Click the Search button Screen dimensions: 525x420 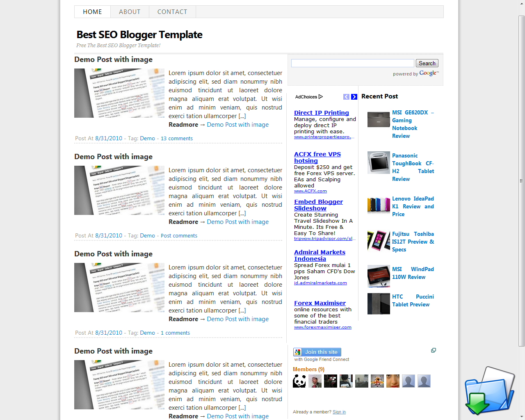427,63
